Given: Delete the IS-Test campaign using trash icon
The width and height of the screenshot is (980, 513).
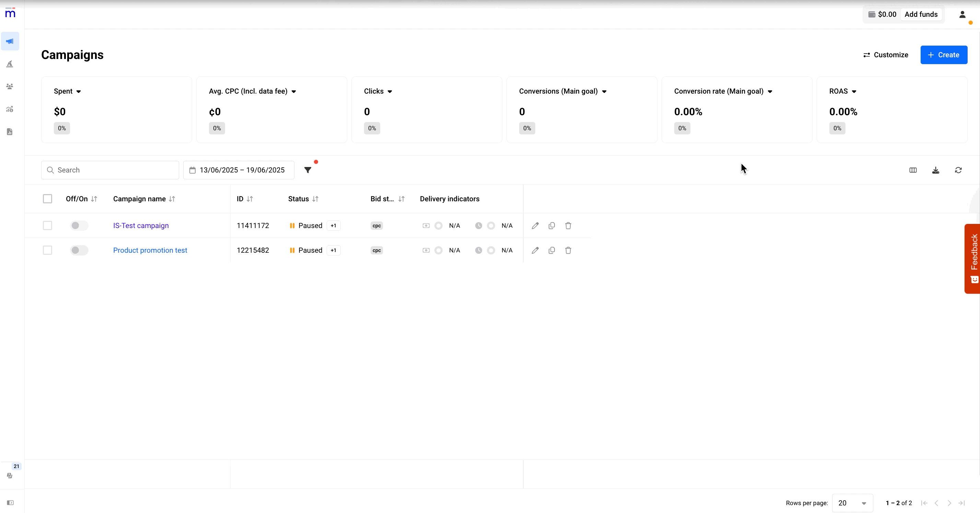Looking at the screenshot, I should [568, 226].
